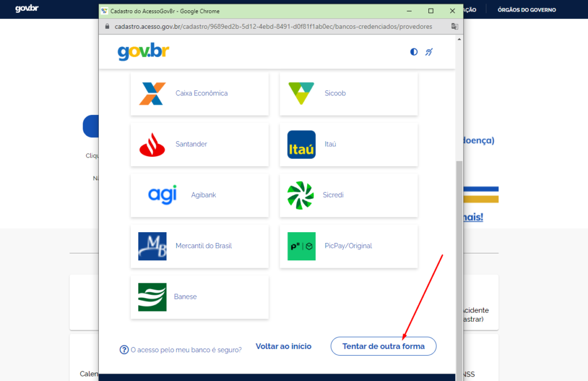Minimize the Cadastro do AcessoGovBr window

coord(409,11)
